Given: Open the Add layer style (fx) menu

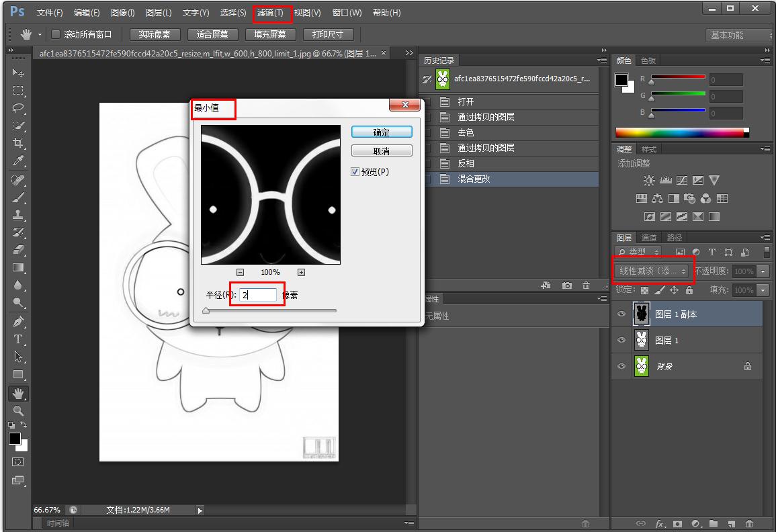Looking at the screenshot, I should (x=660, y=524).
